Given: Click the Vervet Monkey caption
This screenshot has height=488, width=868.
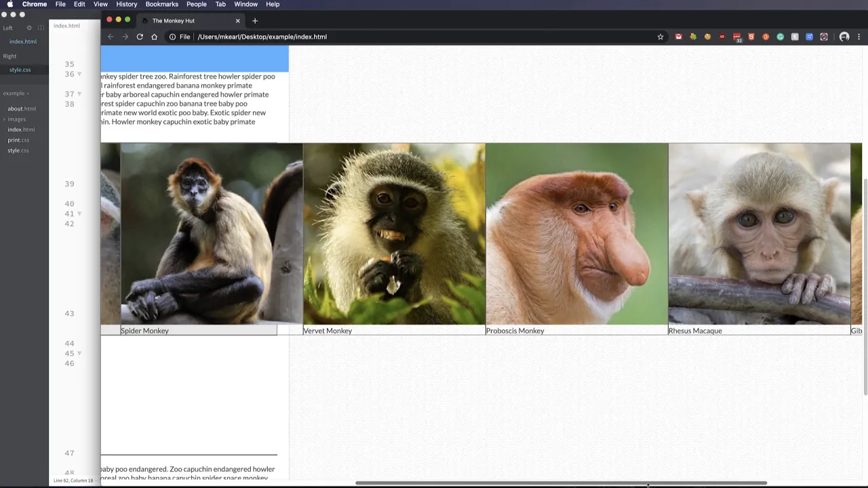Looking at the screenshot, I should coord(328,331).
